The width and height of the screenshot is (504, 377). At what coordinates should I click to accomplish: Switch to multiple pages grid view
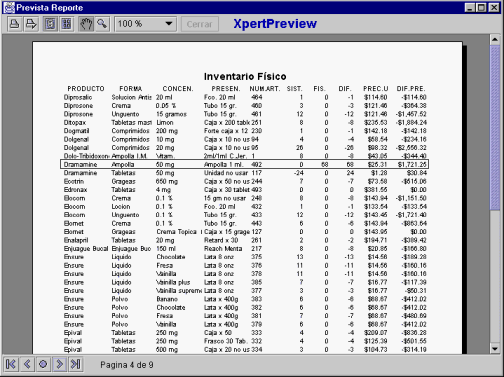[x=67, y=24]
